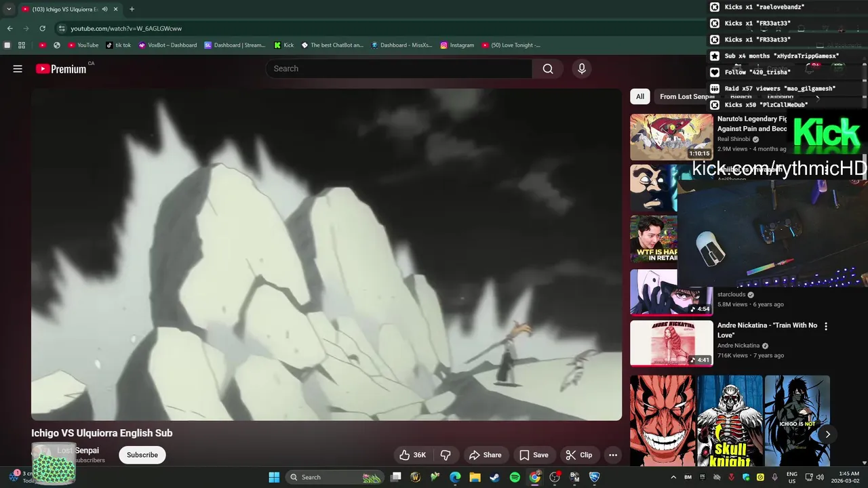Viewport: 868px width, 488px height.
Task: Open the YouTube guide hamburger menu
Action: pos(18,68)
